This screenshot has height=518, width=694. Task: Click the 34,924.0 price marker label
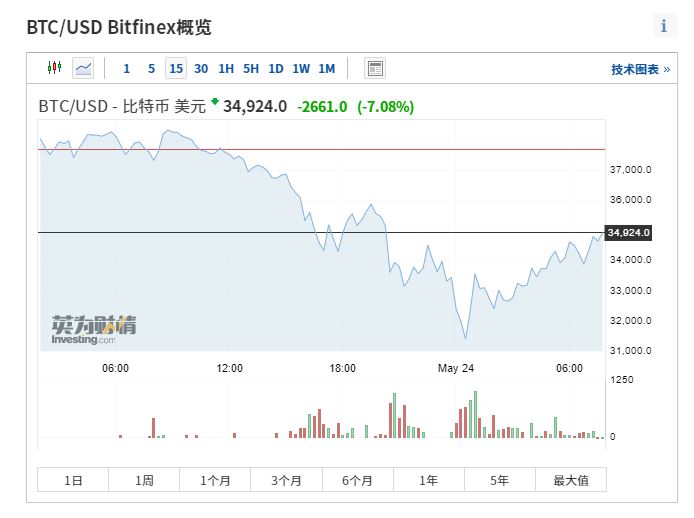tap(629, 233)
